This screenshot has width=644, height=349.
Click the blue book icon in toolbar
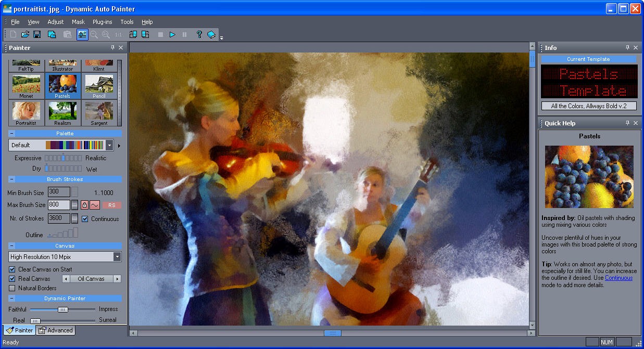tap(211, 34)
